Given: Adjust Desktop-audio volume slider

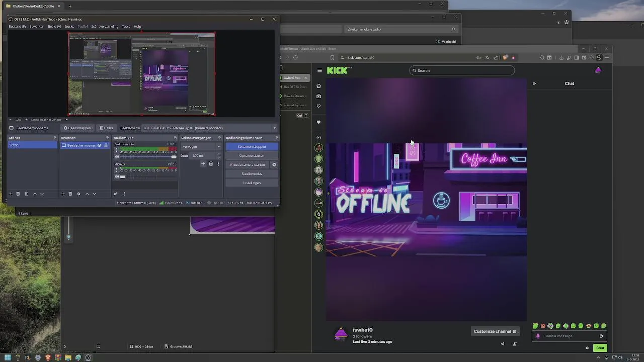Looking at the screenshot, I should [x=148, y=156].
